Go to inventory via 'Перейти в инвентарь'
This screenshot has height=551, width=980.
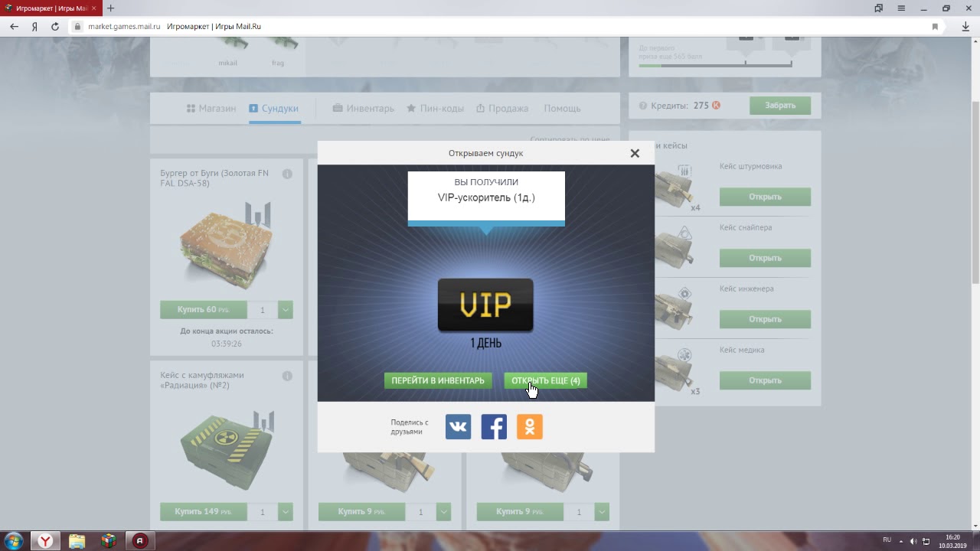[438, 380]
